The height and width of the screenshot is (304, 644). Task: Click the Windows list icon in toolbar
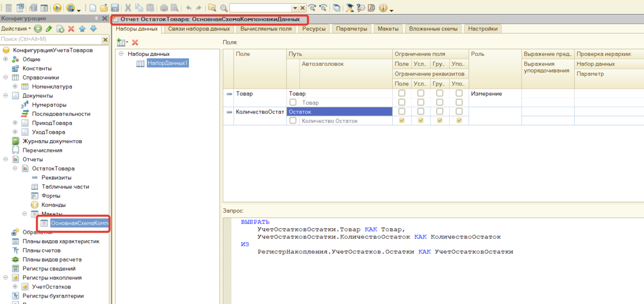(x=336, y=8)
